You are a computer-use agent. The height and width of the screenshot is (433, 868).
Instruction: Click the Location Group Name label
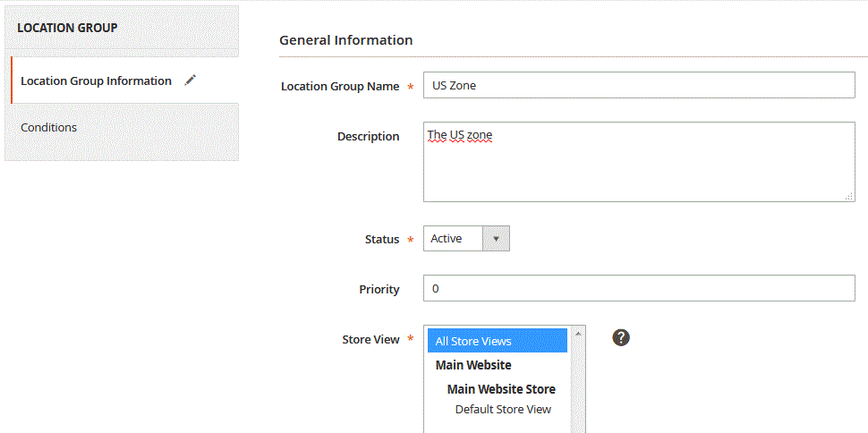point(340,87)
